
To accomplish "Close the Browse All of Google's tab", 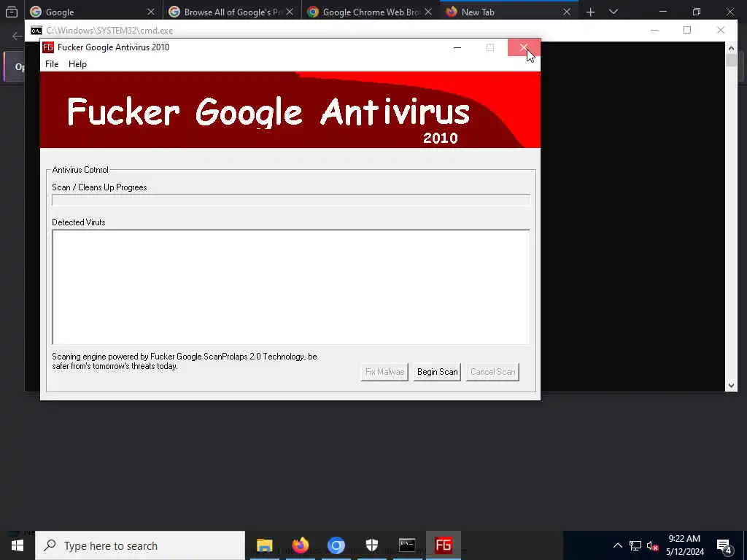I will pyautogui.click(x=290, y=12).
